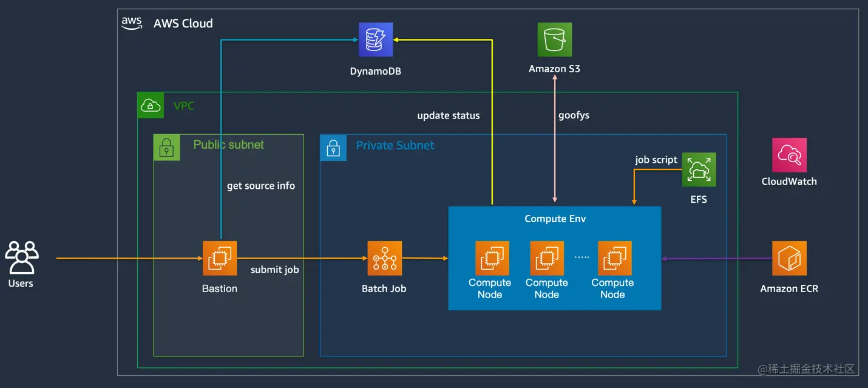Select the Bastion host icon
The width and height of the screenshot is (868, 388).
pyautogui.click(x=220, y=258)
